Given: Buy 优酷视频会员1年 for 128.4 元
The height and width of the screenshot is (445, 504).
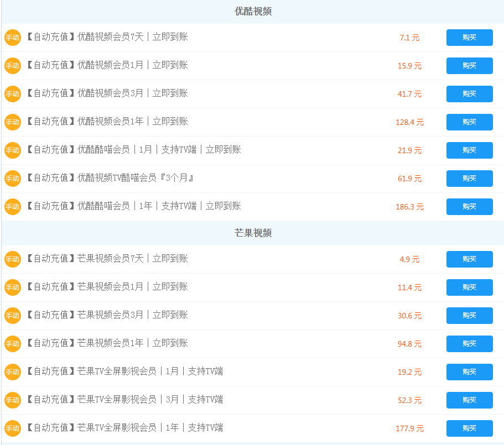Looking at the screenshot, I should coord(469,122).
